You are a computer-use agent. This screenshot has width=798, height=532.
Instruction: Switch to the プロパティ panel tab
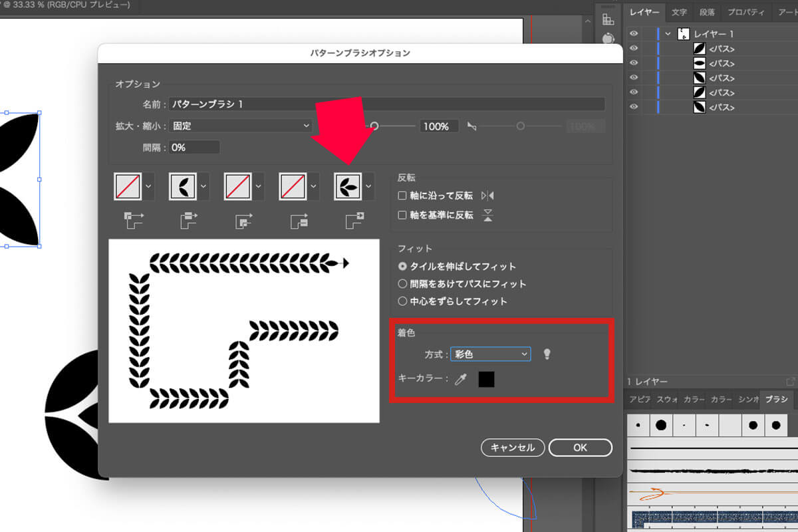[745, 12]
